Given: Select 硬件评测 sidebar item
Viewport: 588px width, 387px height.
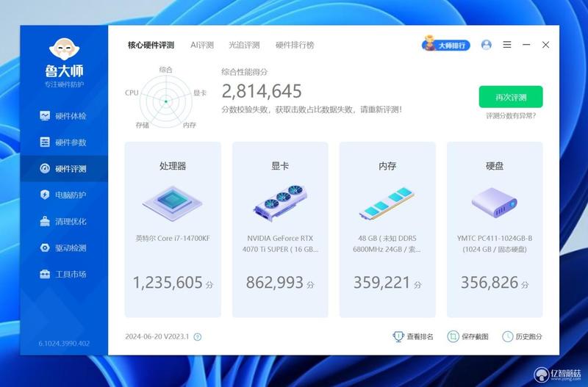Looking at the screenshot, I should 63,169.
